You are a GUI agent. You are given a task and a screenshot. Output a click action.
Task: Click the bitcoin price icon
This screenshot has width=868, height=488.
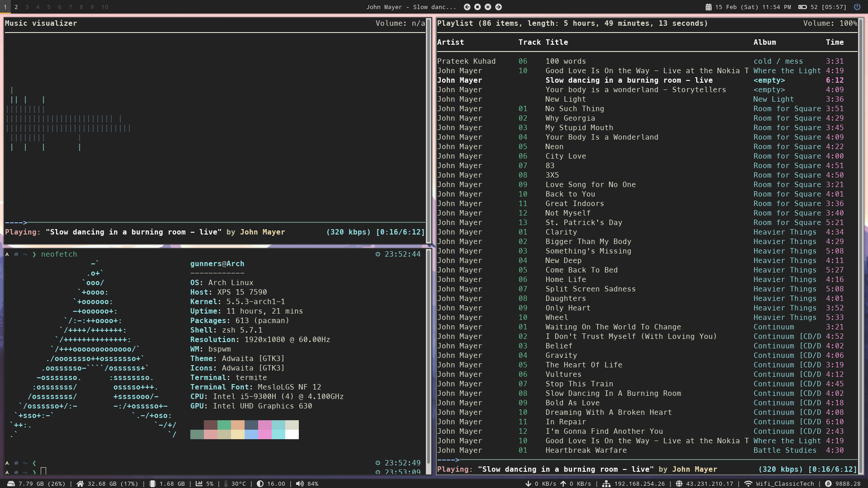coord(828,483)
